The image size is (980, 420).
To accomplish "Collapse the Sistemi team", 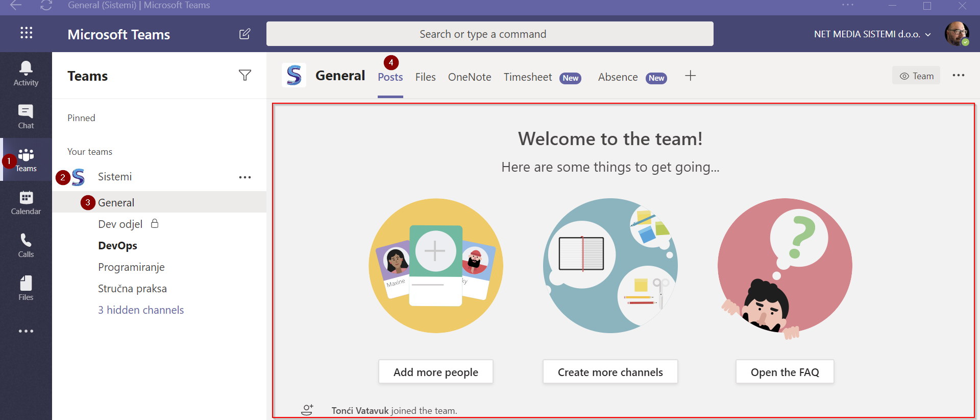I will (115, 177).
